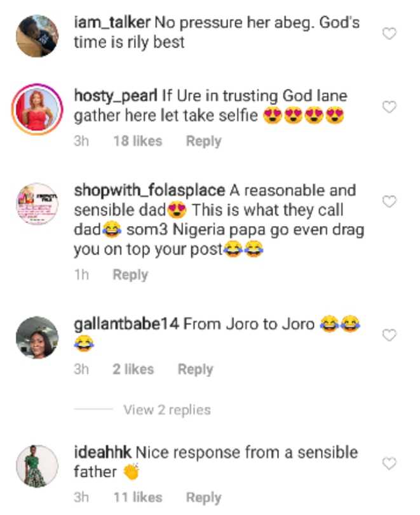Image resolution: width=420 pixels, height=515 pixels.
Task: Expand View 2 replies under gallantbabe14
Action: [x=167, y=410]
